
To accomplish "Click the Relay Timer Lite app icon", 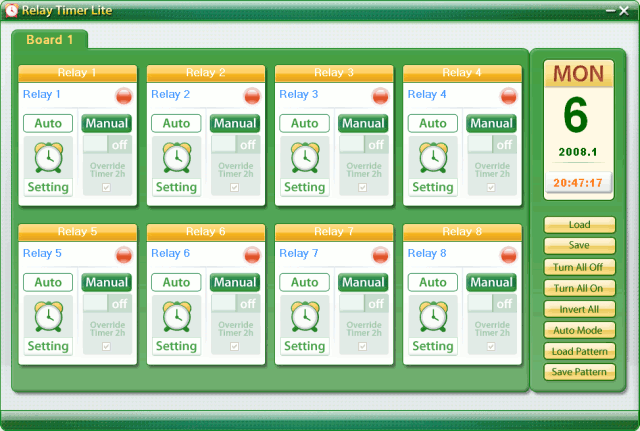I will tap(12, 10).
